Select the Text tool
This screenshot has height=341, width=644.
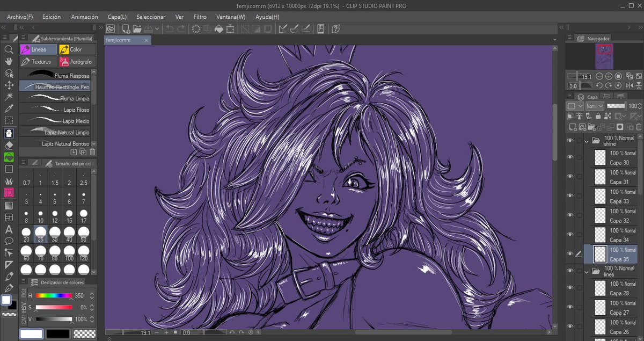coord(9,229)
